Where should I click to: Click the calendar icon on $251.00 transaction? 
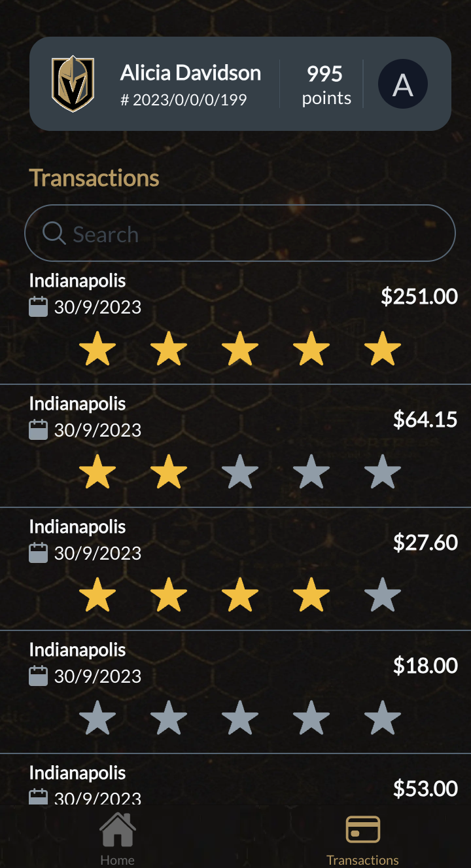(39, 307)
